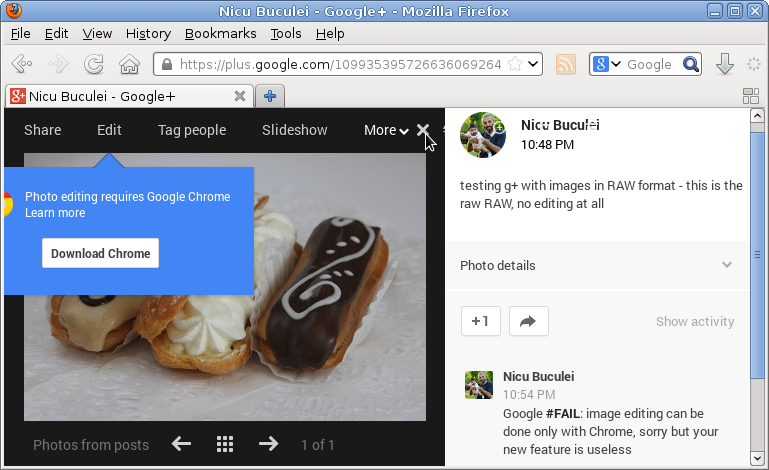Open commenter's small avatar thumbnail
The height and width of the screenshot is (470, 769).
(x=479, y=385)
